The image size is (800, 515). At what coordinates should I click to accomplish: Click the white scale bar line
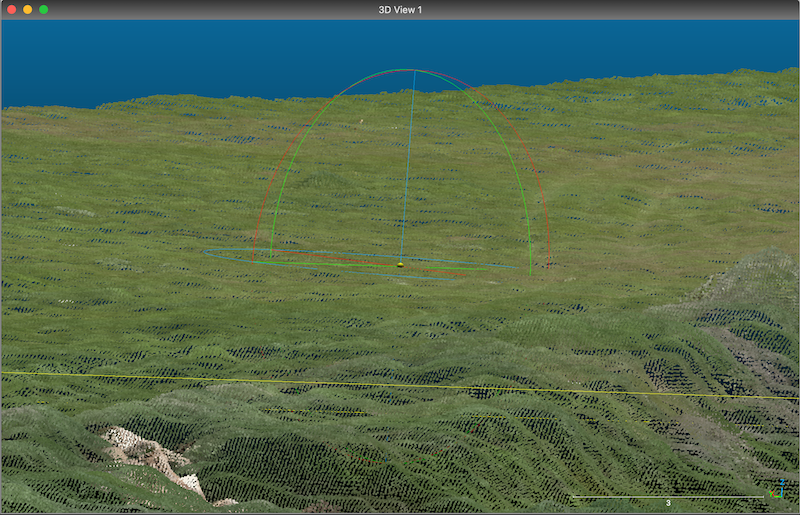620,497
